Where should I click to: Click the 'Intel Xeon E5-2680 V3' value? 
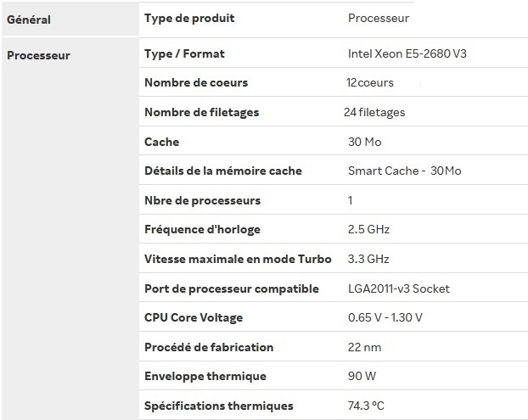pos(407,54)
